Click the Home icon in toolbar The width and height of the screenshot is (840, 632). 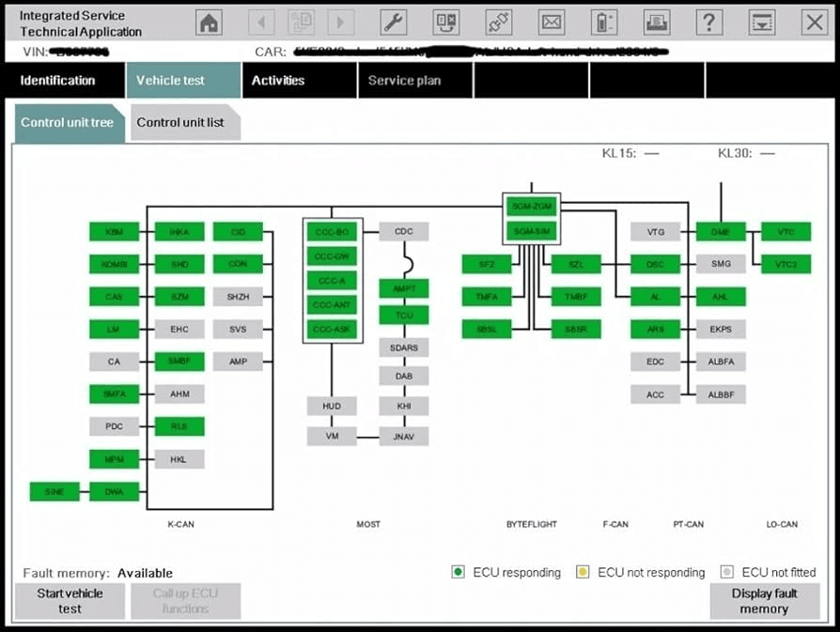[209, 22]
